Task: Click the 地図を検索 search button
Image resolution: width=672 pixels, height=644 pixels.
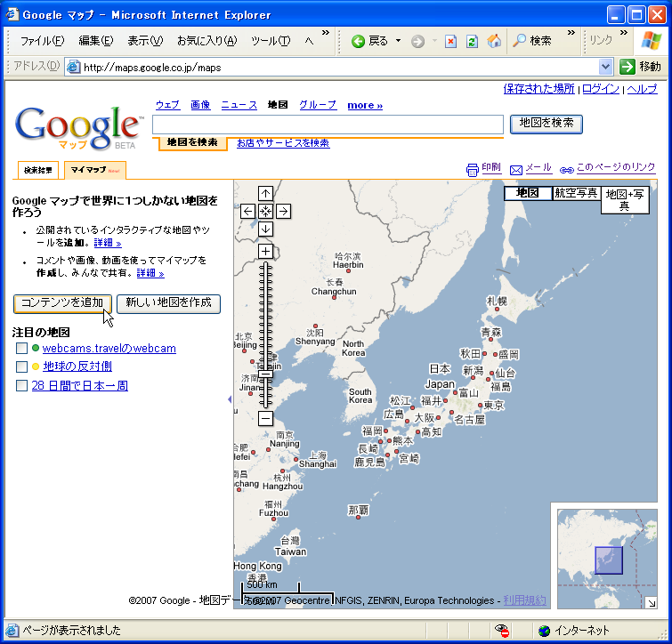Action: click(546, 124)
